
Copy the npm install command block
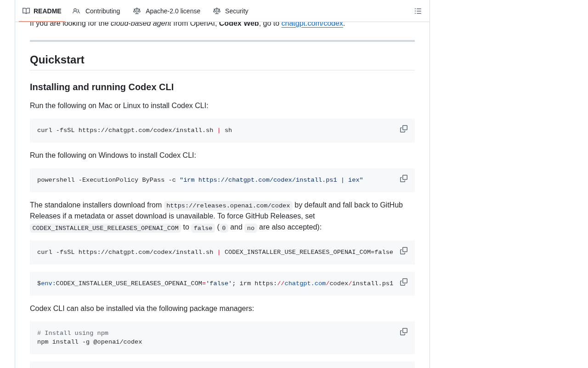404,332
